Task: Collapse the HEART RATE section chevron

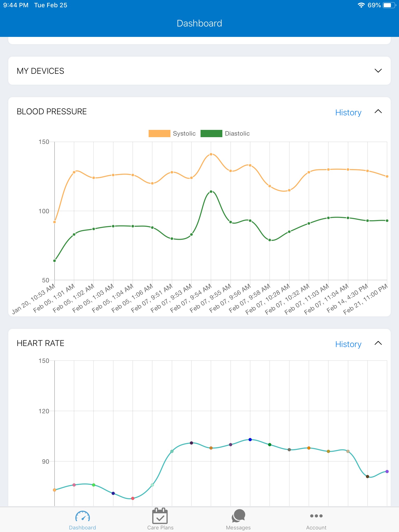Action: pos(378,343)
